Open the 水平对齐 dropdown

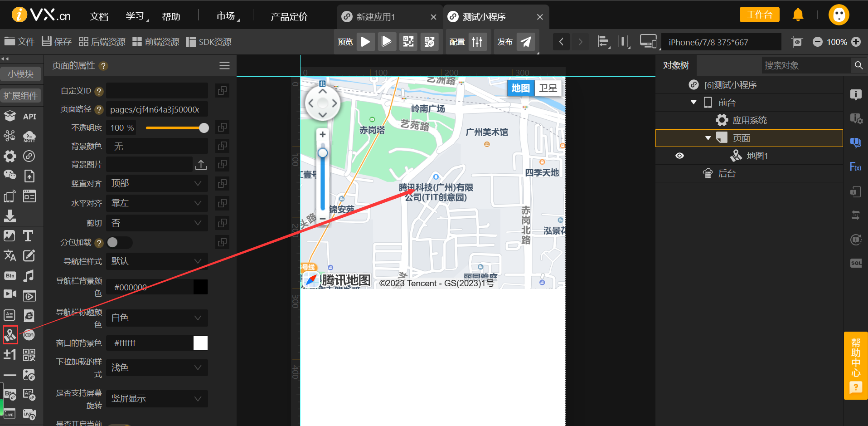(157, 203)
